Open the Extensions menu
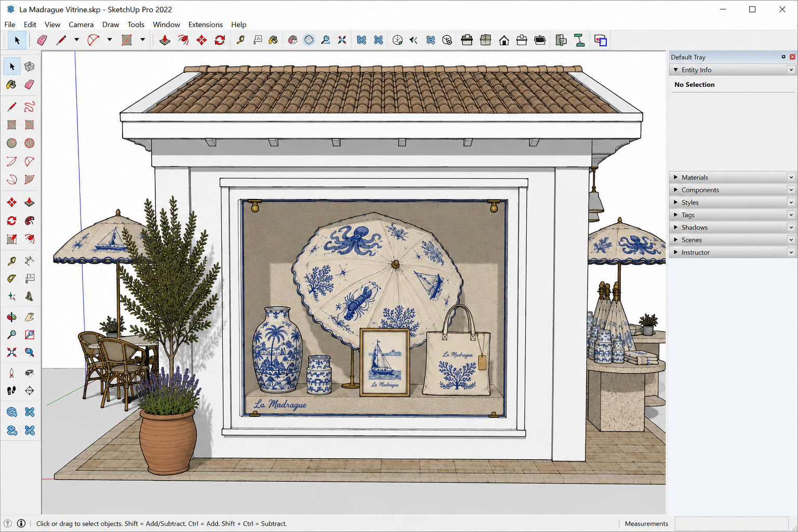Viewport: 798px width, 532px height. [x=205, y=24]
